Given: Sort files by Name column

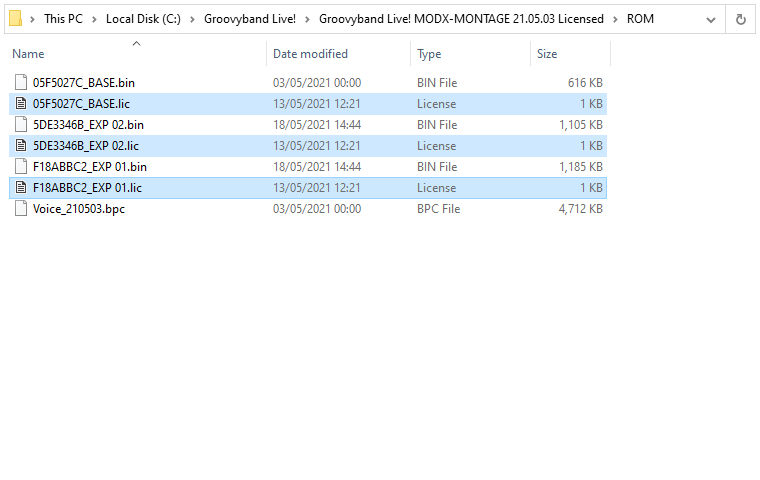Looking at the screenshot, I should 28,54.
